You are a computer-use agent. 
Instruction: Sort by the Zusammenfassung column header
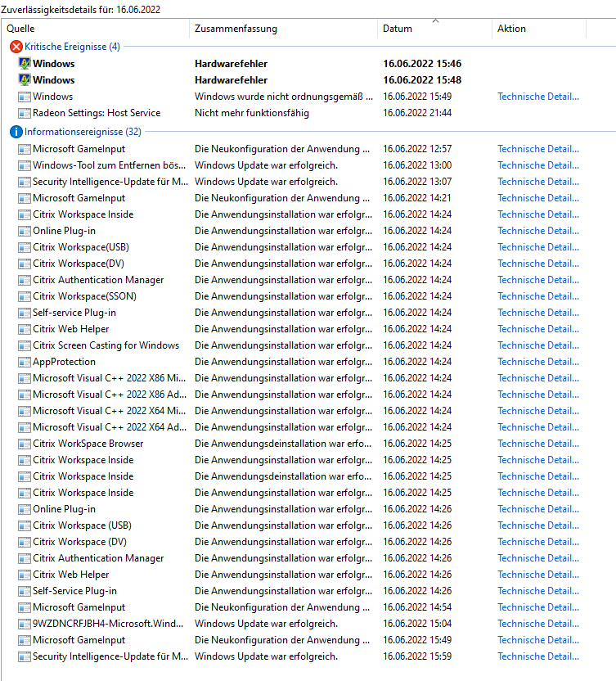(284, 29)
